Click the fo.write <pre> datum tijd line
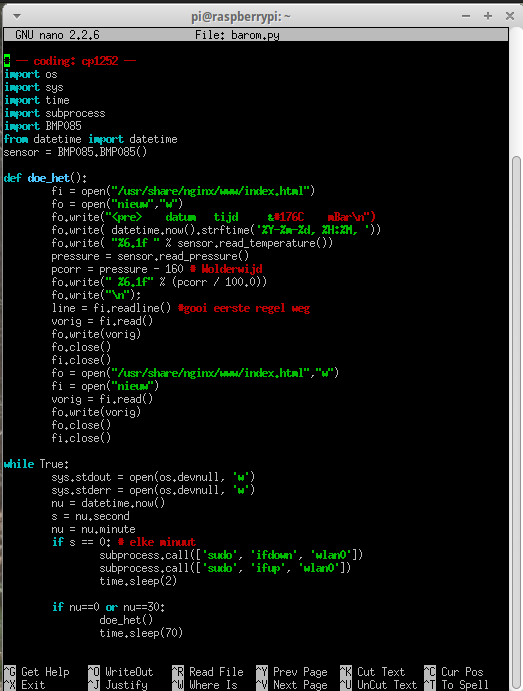 pyautogui.click(x=214, y=217)
